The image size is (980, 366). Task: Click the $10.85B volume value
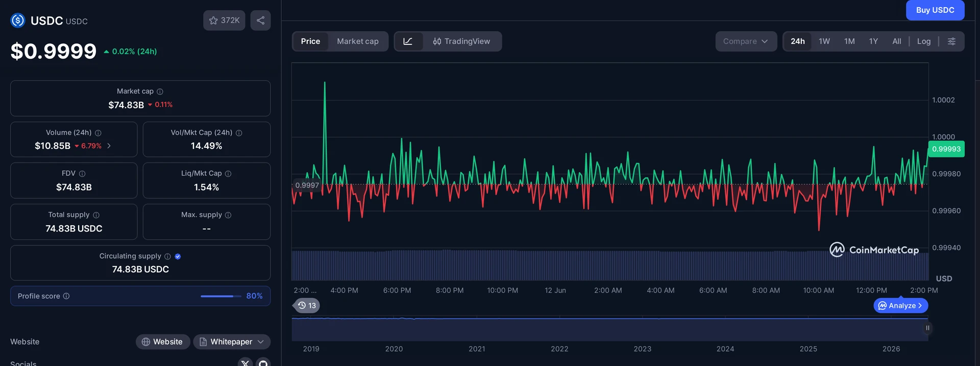53,146
